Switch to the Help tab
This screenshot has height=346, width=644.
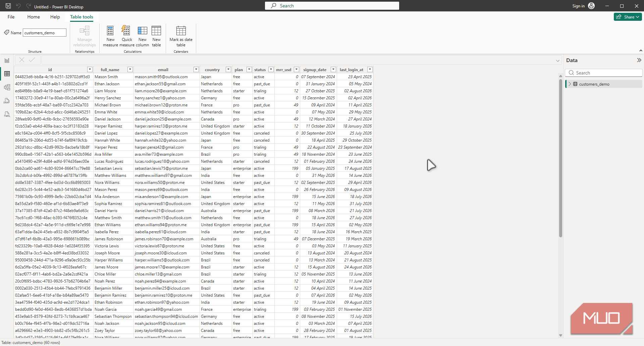pos(55,17)
